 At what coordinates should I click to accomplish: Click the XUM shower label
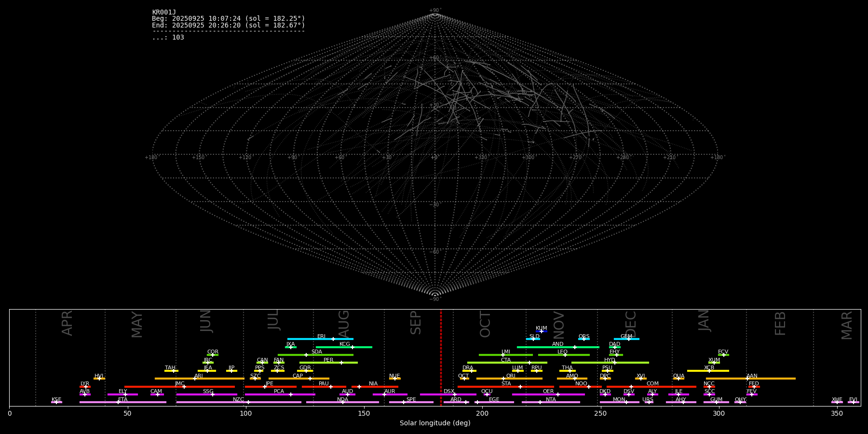point(714,360)
